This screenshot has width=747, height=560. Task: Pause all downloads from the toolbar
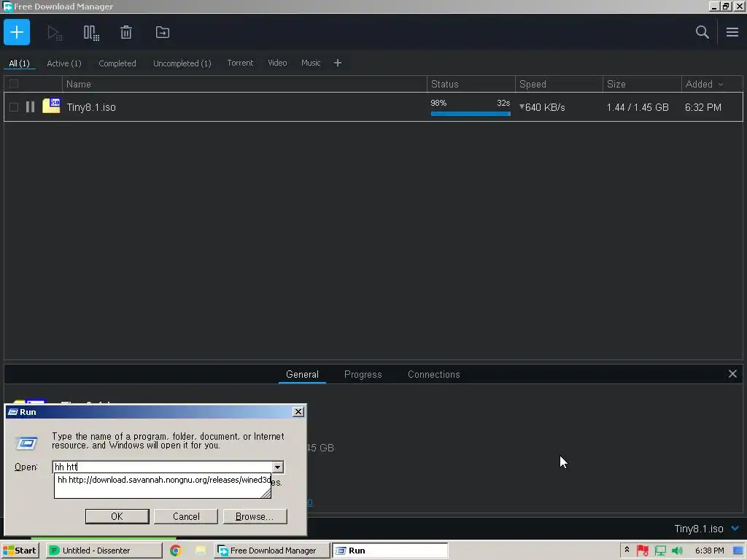point(91,33)
